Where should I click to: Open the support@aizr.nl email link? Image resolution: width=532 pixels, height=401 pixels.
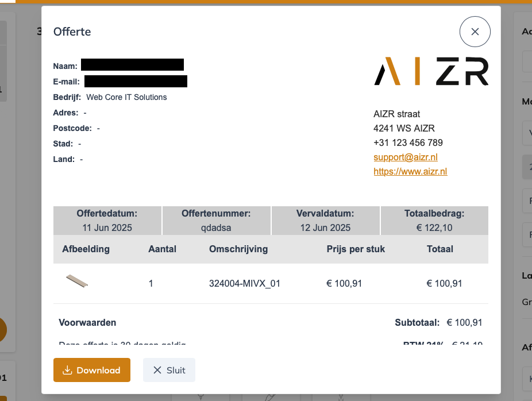tap(405, 157)
